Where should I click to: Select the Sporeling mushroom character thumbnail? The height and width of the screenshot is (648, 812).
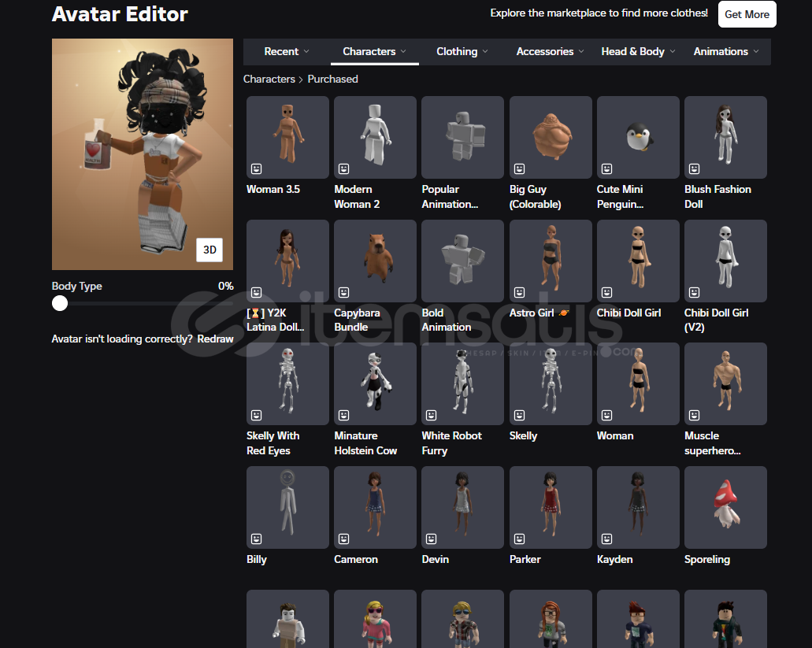coord(725,507)
